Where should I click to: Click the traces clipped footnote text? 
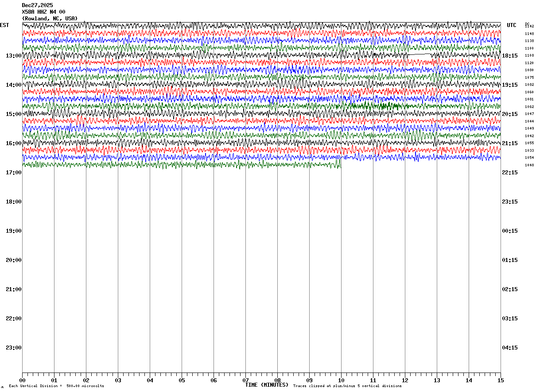point(347,386)
